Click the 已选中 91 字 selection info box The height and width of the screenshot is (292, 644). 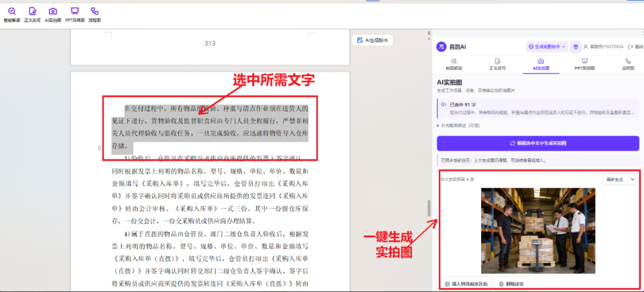538,108
